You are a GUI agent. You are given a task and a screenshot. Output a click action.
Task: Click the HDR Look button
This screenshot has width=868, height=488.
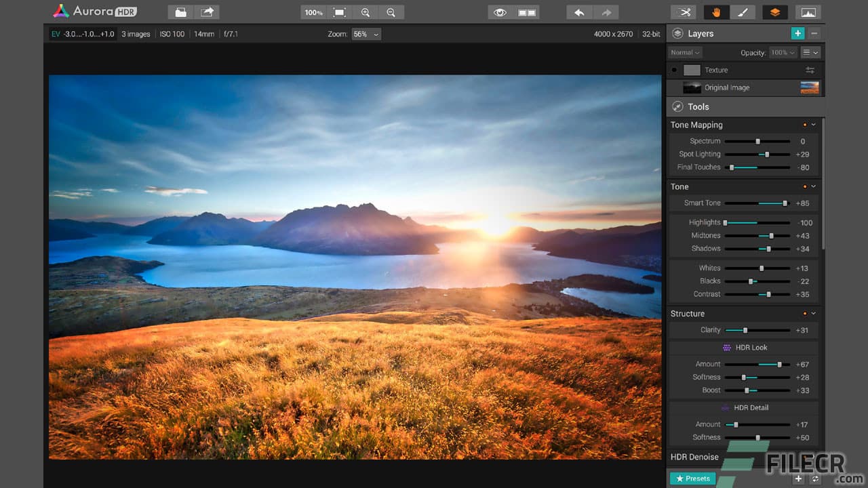point(746,347)
